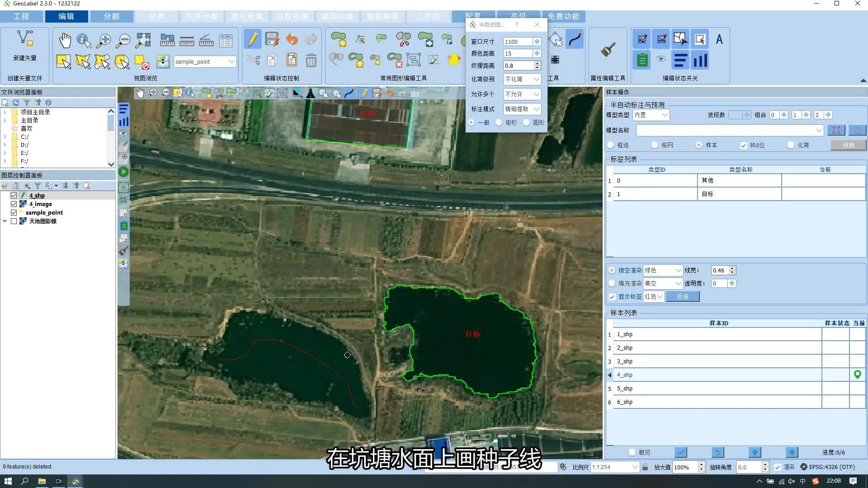The image size is (868, 488).
Task: Click the undo arrow icon
Action: pyautogui.click(x=292, y=40)
